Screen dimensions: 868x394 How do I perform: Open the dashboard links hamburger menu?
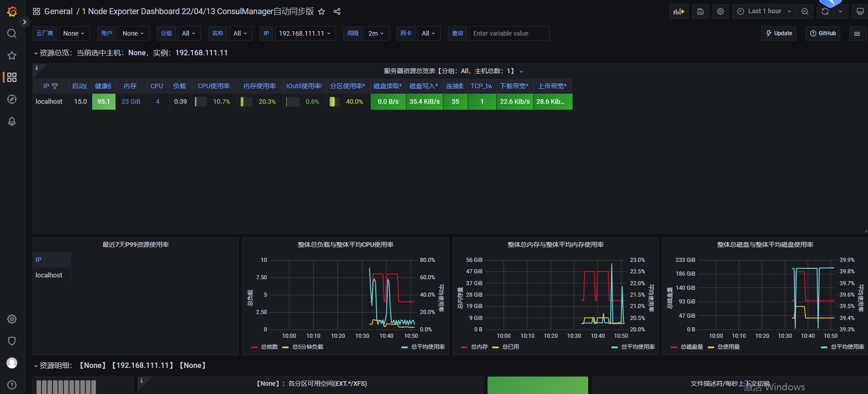coord(857,33)
